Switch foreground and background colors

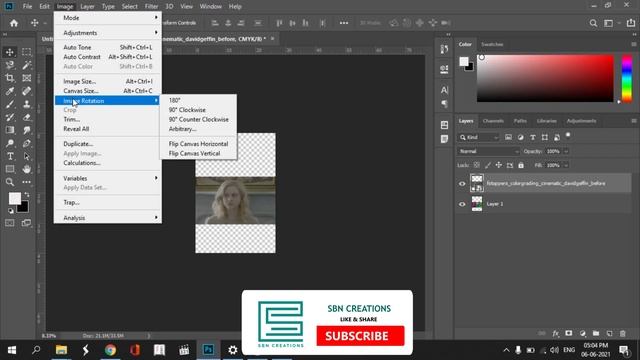(27, 194)
